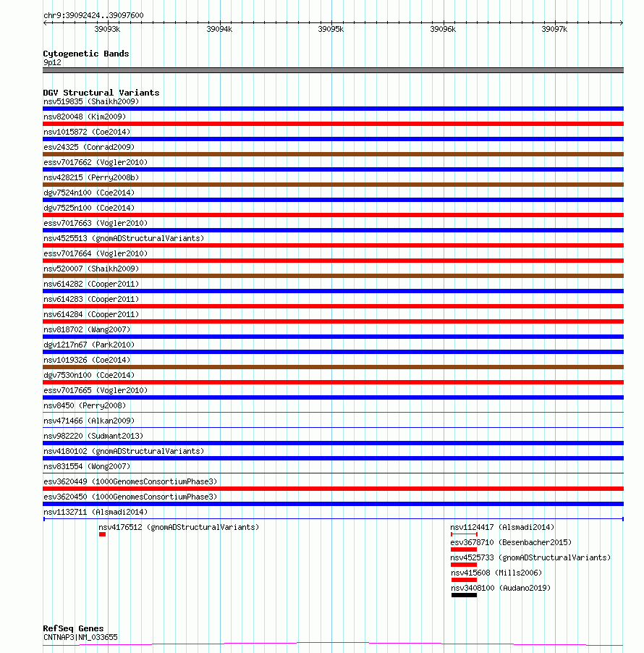Click nsv1019326 (Coe2014) label

pyautogui.click(x=87, y=360)
